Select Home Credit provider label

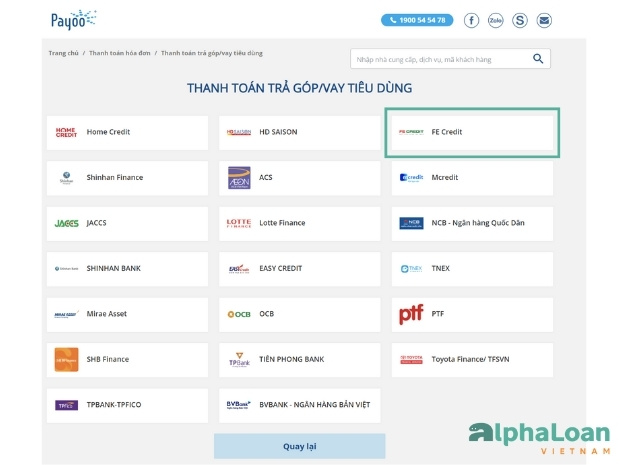pos(108,132)
